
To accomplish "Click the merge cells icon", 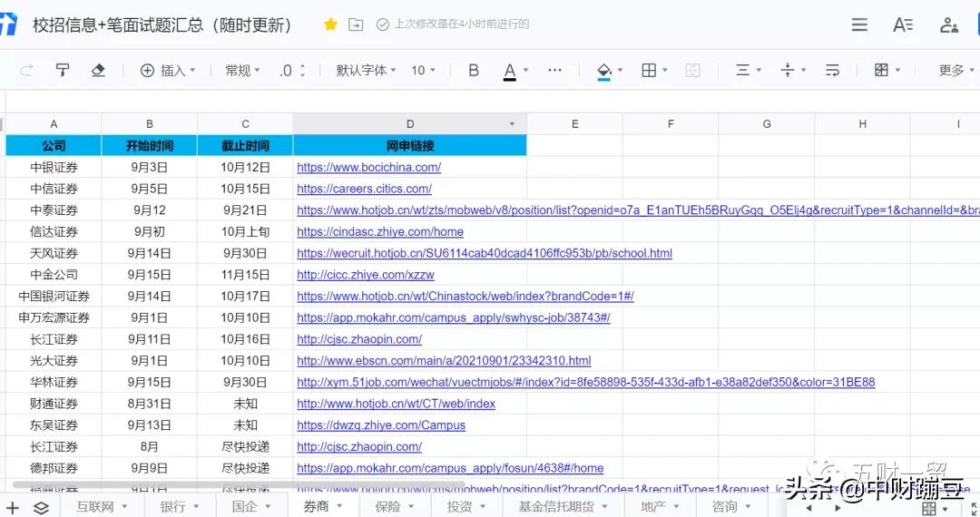I will tap(692, 70).
